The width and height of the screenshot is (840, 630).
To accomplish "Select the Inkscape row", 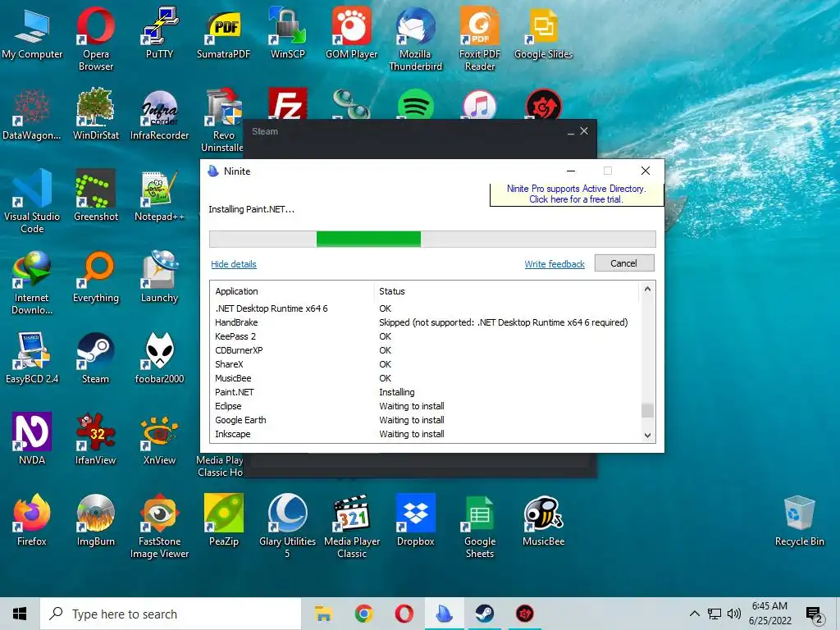I will 426,434.
